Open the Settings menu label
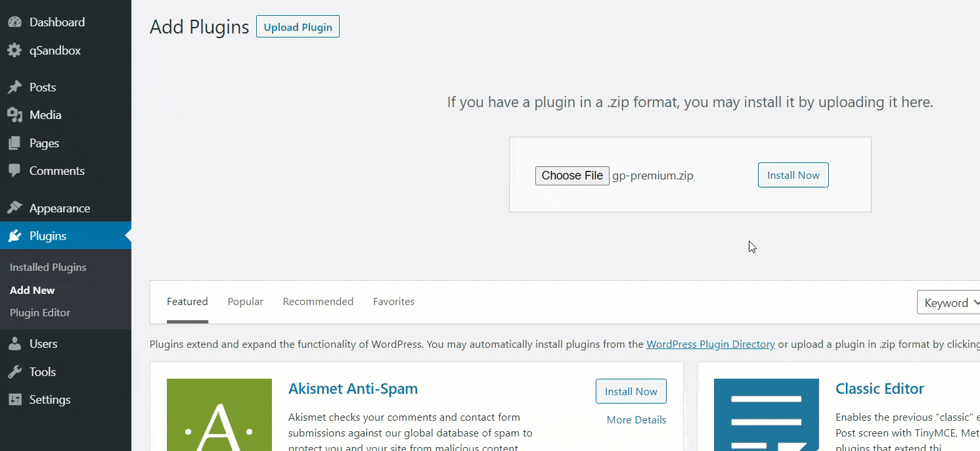The height and width of the screenshot is (451, 980). coord(50,400)
